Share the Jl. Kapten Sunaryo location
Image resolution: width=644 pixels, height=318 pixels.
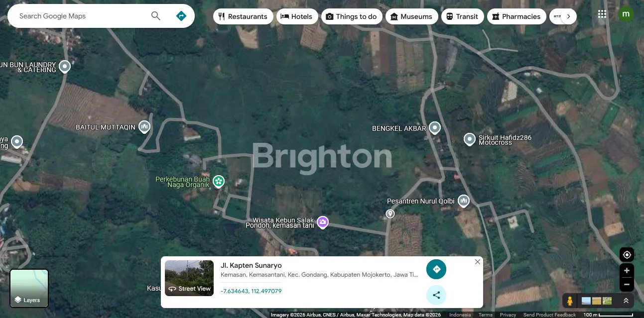tap(436, 295)
